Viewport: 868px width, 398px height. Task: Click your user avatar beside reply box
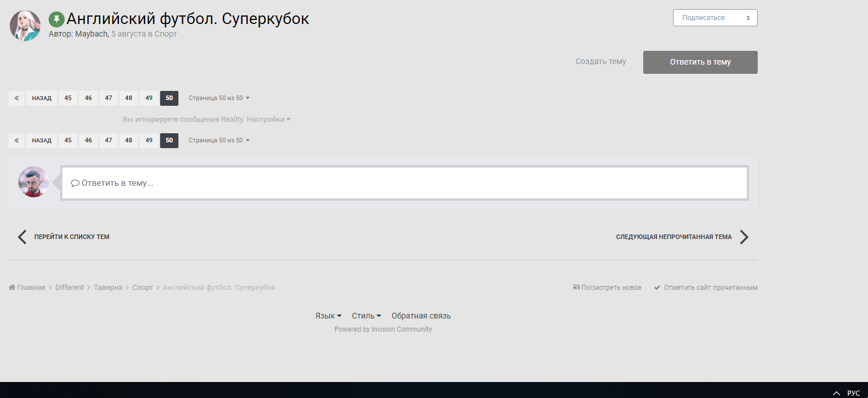[x=33, y=182]
